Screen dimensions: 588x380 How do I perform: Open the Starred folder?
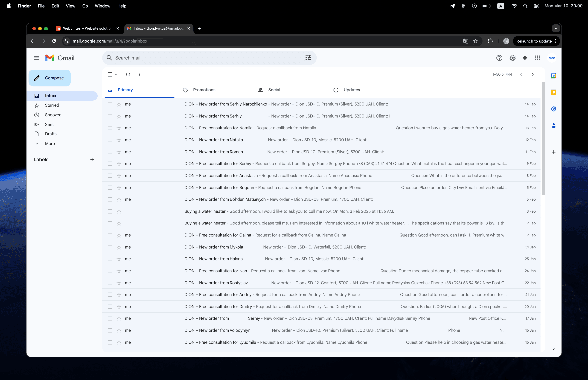click(x=52, y=105)
